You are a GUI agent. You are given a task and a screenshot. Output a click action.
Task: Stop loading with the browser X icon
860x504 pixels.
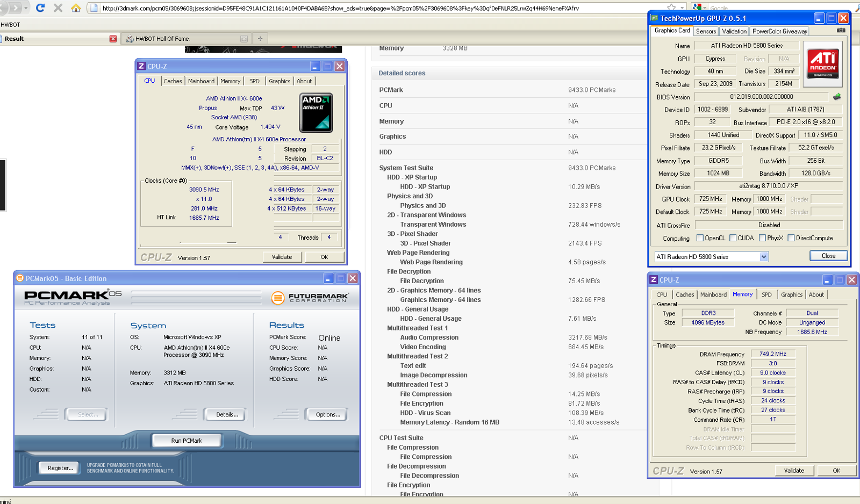point(58,8)
